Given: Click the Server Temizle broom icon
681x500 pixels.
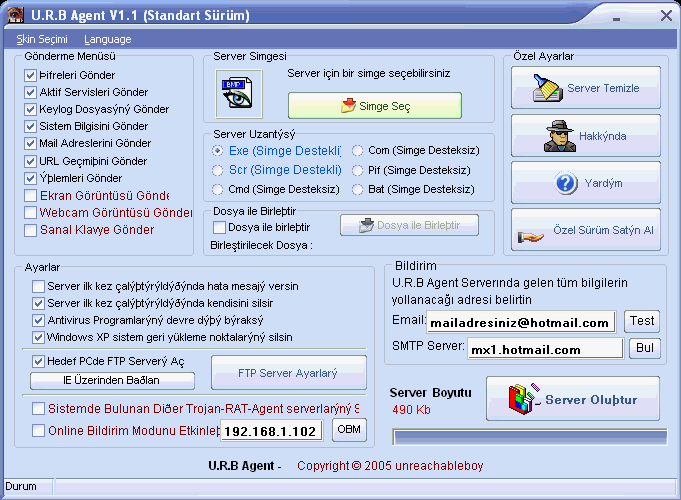Looking at the screenshot, I should pyautogui.click(x=543, y=89).
